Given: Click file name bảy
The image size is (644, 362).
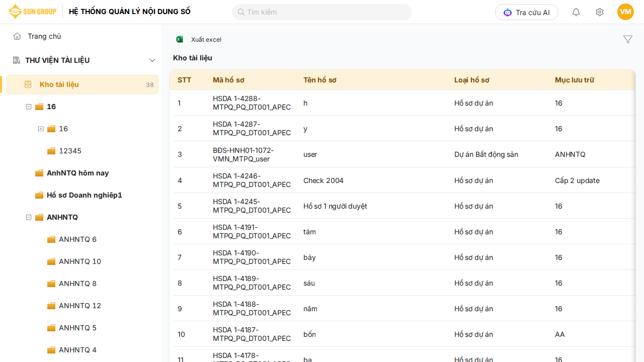Looking at the screenshot, I should (x=309, y=257).
